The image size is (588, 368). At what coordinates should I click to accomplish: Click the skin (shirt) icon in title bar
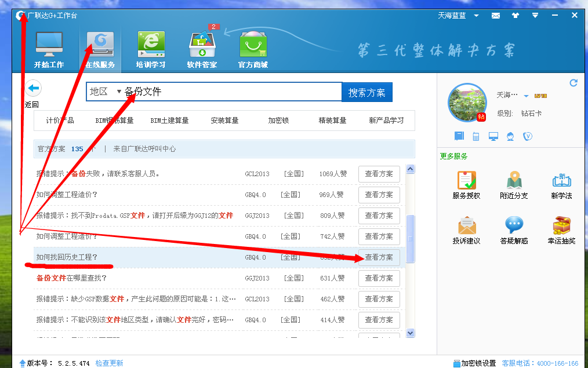point(516,16)
